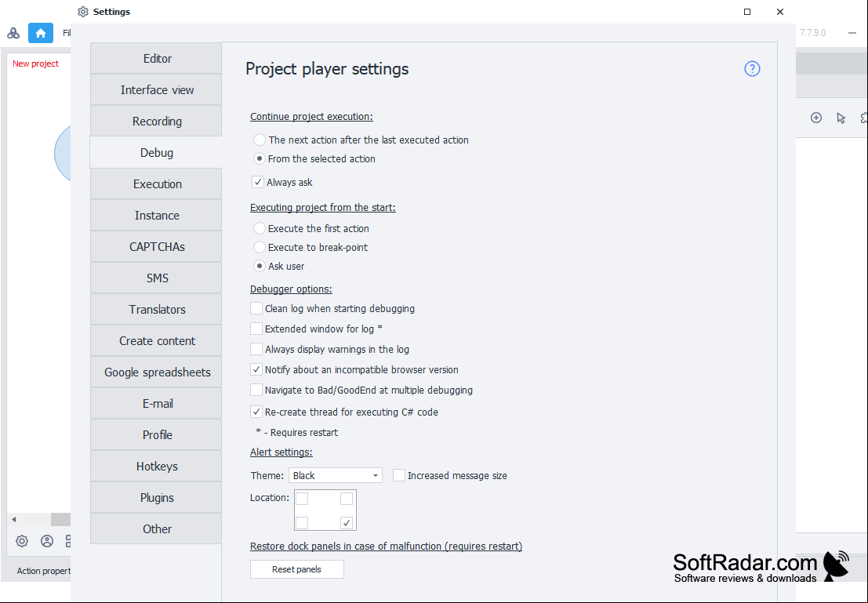Screen dimensions: 868x603
Task: Disable Re-create thread for executing C# code
Action: point(256,412)
